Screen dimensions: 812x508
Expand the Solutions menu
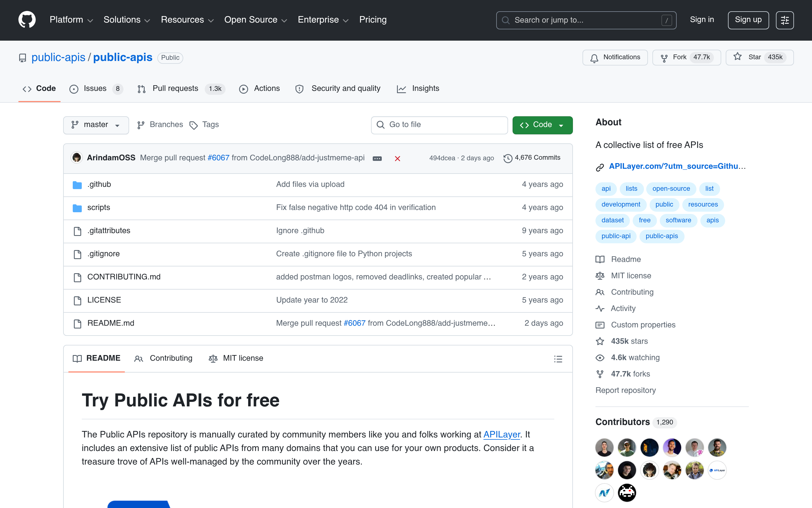point(127,20)
